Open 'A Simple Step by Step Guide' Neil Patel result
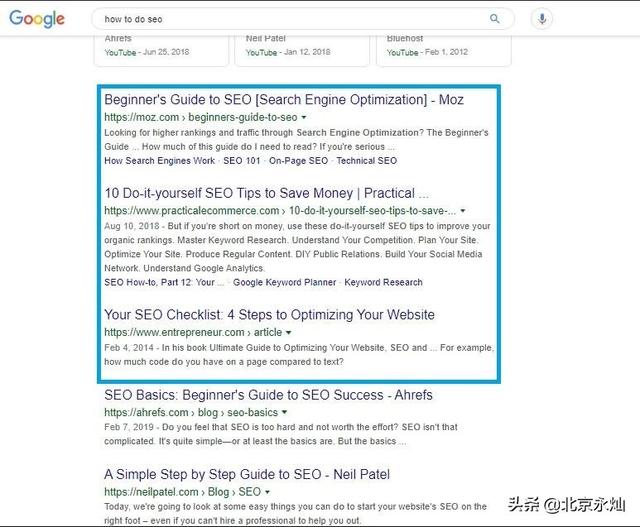Screen dimensions: 640x527 click(x=247, y=474)
